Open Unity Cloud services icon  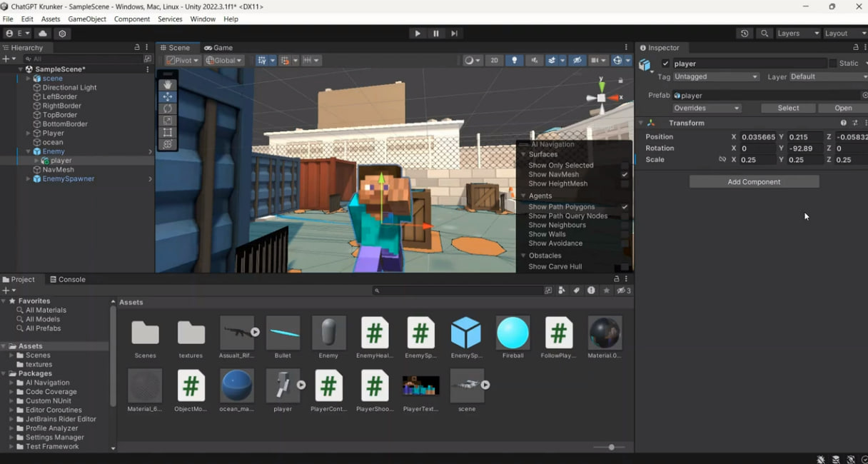coord(43,34)
